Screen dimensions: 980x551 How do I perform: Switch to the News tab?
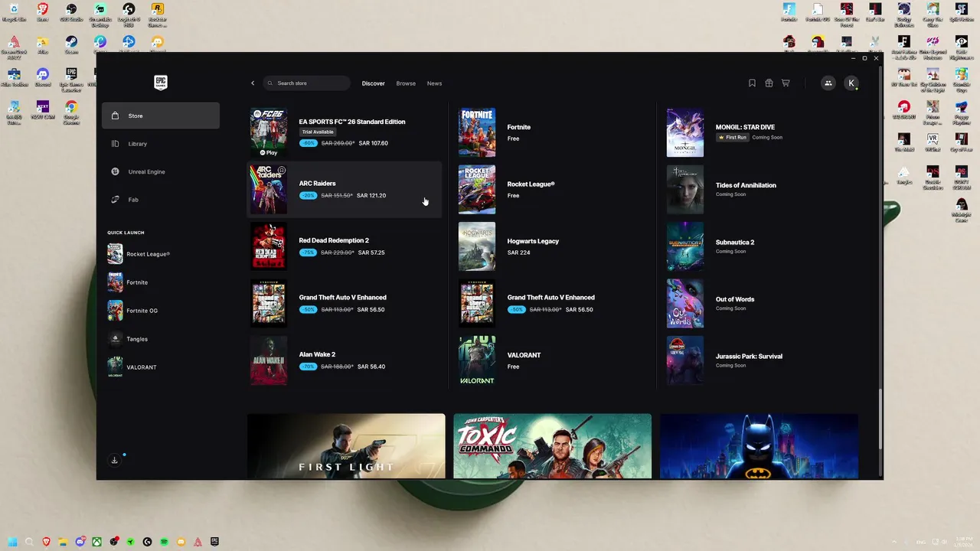434,83
